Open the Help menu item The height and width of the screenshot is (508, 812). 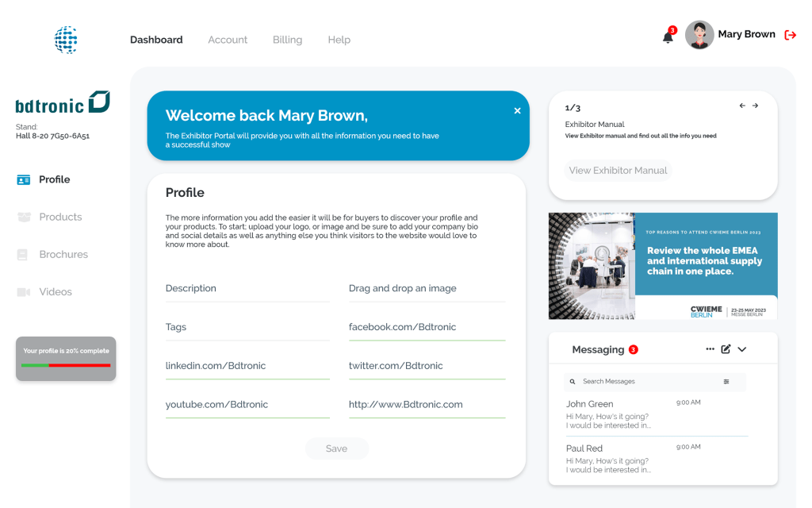tap(339, 40)
